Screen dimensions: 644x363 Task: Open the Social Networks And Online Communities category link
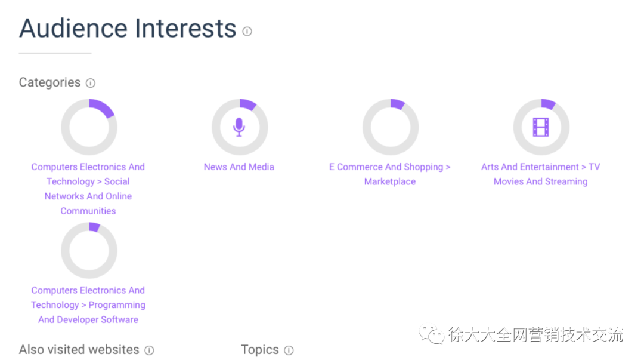pos(88,189)
